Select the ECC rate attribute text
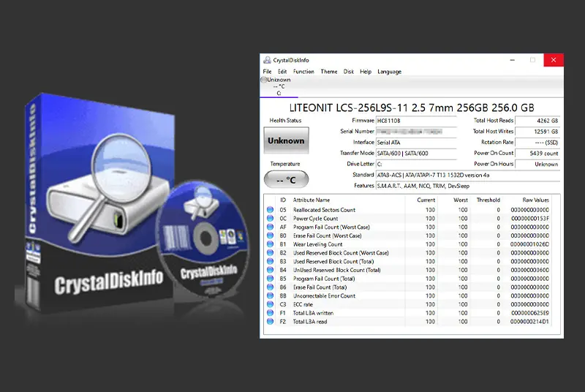 (303, 304)
